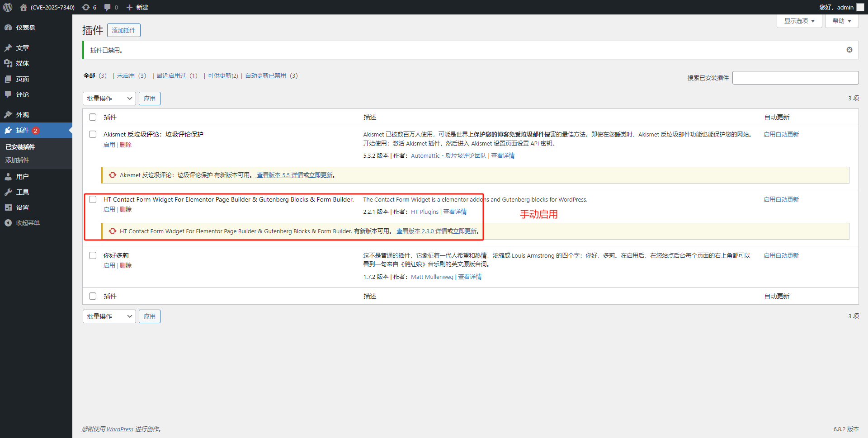Tick the 你好多莉 plugin checkbox

coord(93,255)
